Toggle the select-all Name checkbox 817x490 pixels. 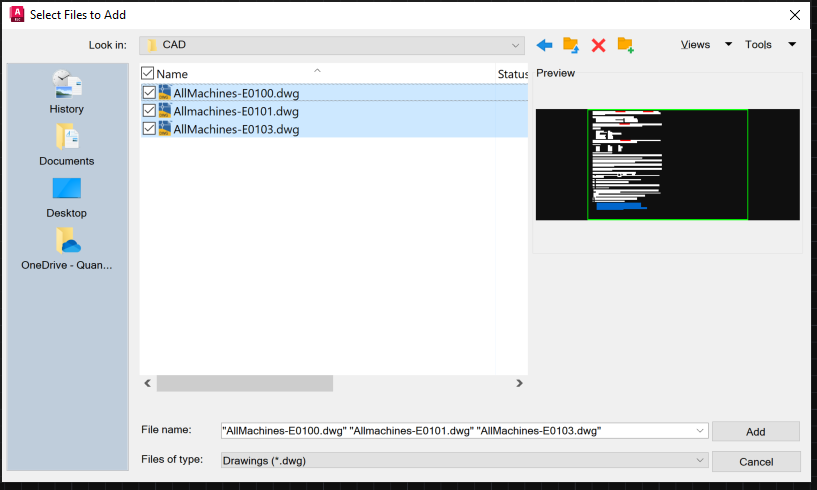(x=147, y=73)
